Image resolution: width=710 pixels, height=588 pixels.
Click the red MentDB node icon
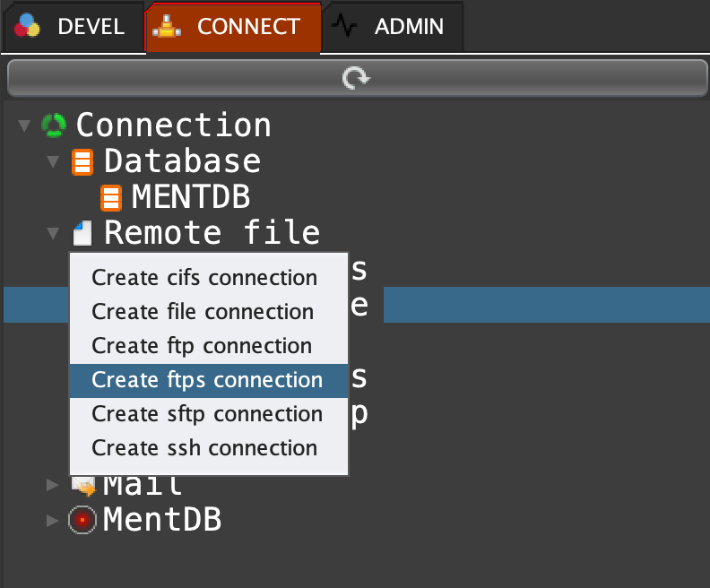(x=82, y=519)
